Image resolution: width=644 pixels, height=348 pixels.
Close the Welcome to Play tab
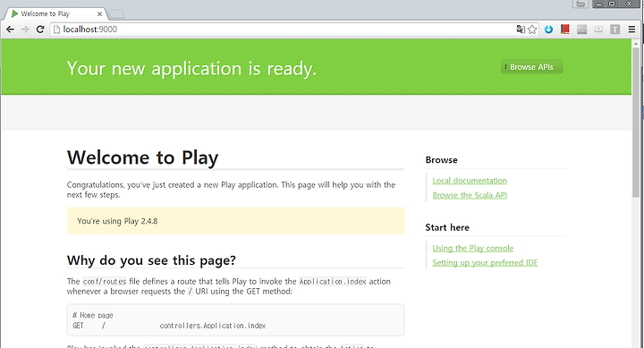pos(99,14)
